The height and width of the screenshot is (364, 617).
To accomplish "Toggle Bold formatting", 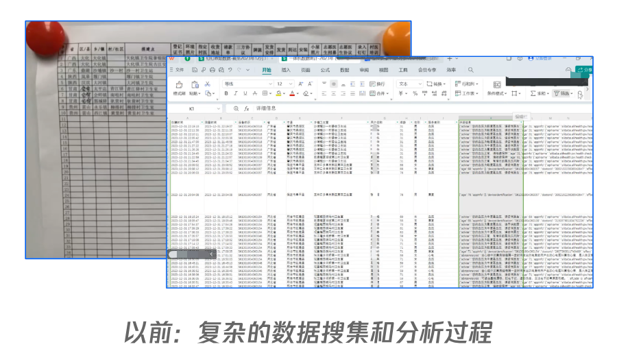I will tap(226, 94).
